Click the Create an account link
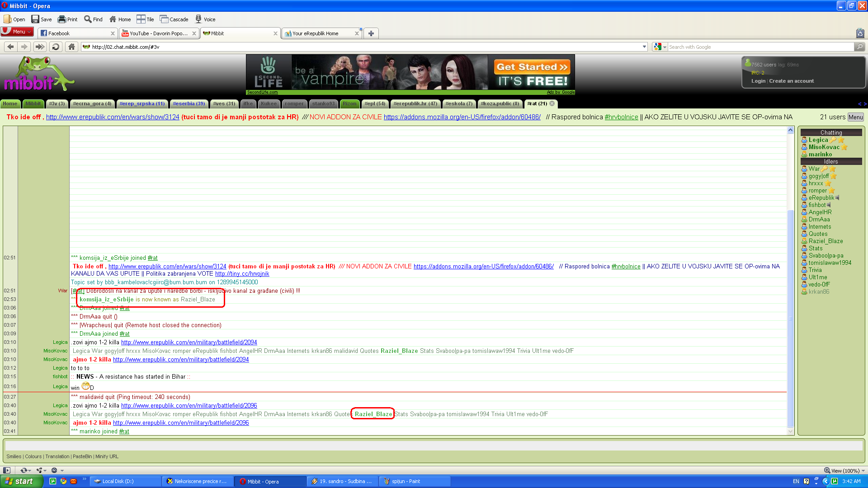 pos(791,81)
